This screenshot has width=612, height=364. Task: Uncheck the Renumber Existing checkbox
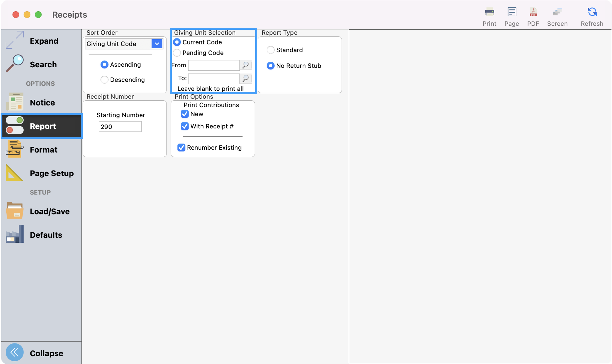[181, 147]
